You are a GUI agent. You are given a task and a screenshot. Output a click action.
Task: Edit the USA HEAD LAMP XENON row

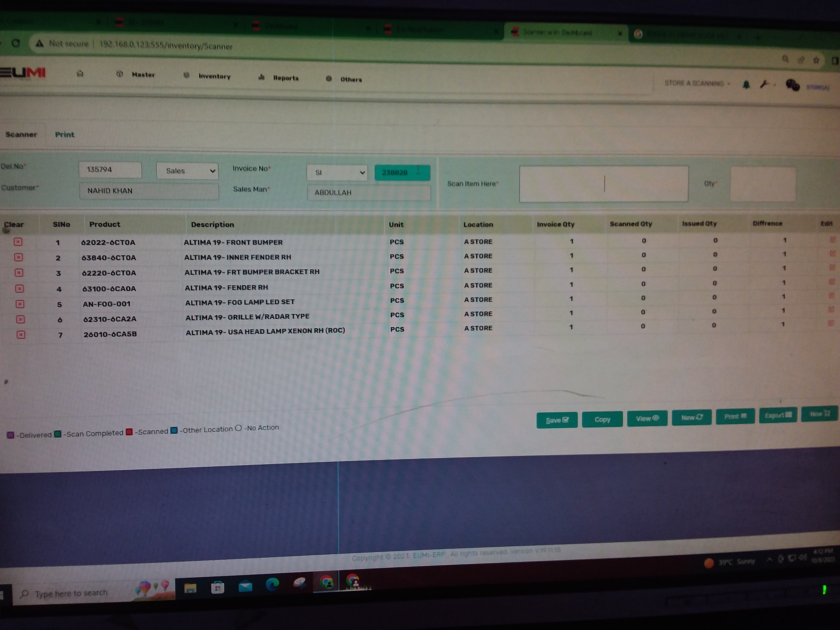pos(831,323)
